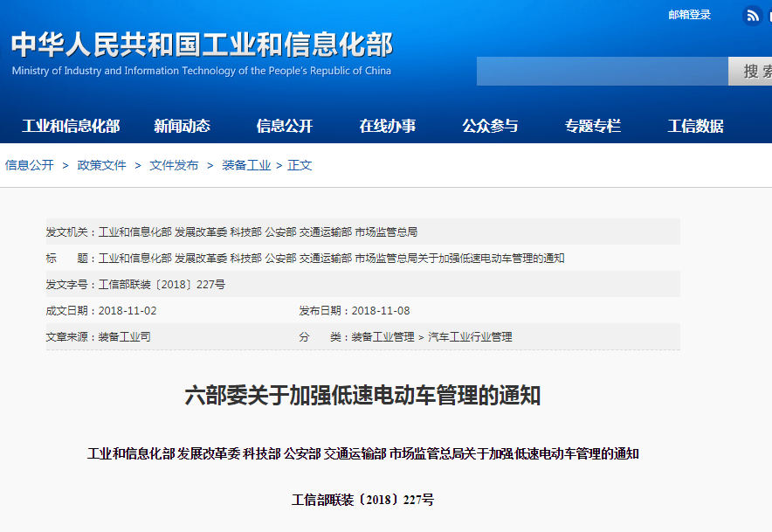The image size is (772, 532).
Task: Open the 专题专栏 navigation item
Action: [x=592, y=126]
